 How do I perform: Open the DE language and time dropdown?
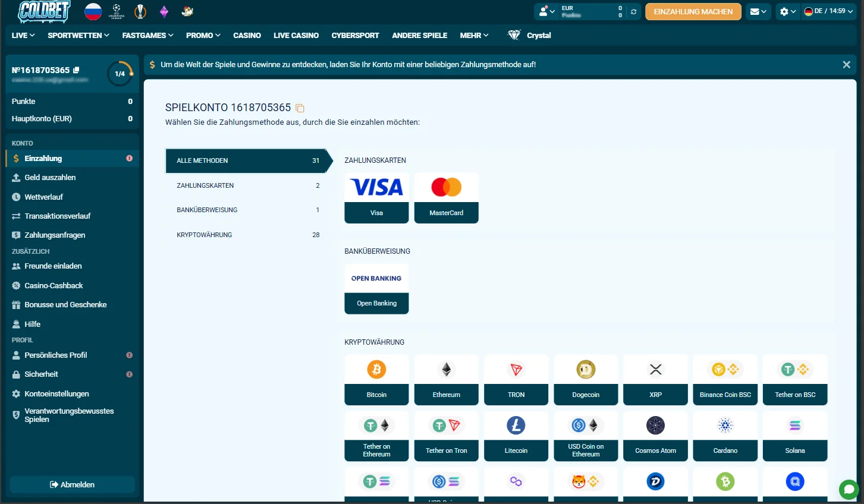[828, 11]
